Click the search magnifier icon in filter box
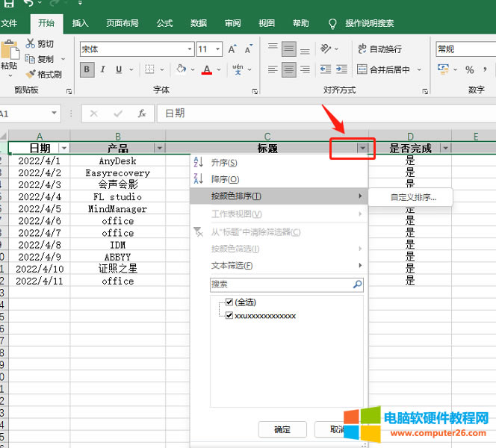The width and height of the screenshot is (496, 448). (x=357, y=284)
